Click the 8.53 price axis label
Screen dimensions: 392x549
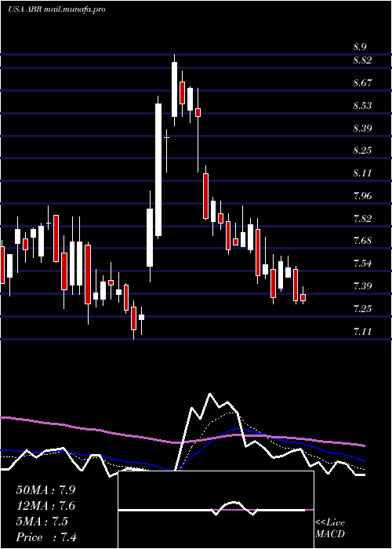pos(362,105)
